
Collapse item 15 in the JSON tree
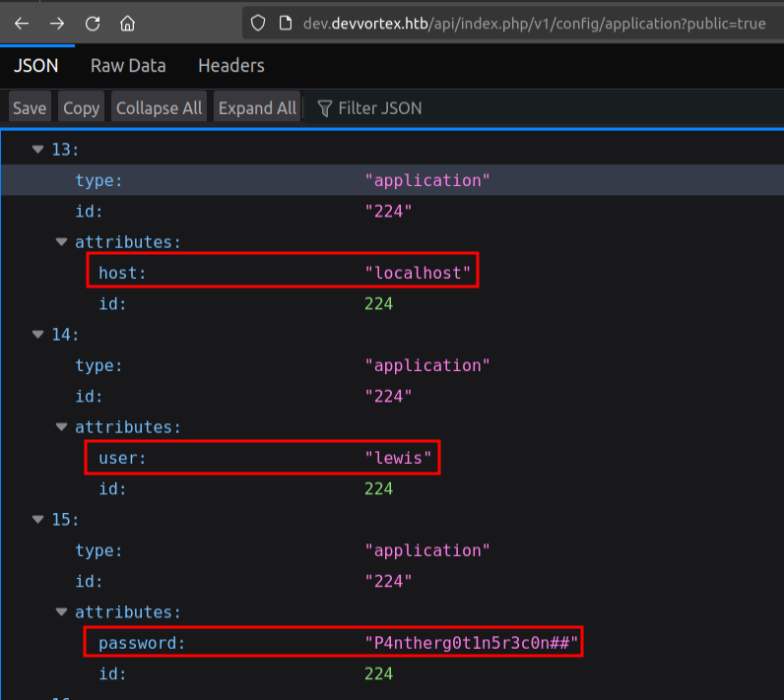(38, 520)
